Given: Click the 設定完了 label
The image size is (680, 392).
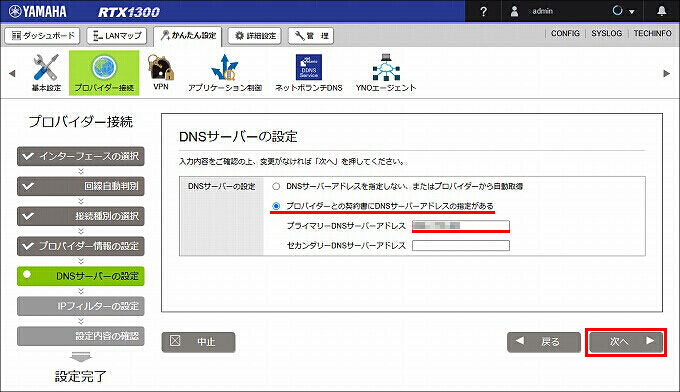Looking at the screenshot, I should pyautogui.click(x=81, y=376).
